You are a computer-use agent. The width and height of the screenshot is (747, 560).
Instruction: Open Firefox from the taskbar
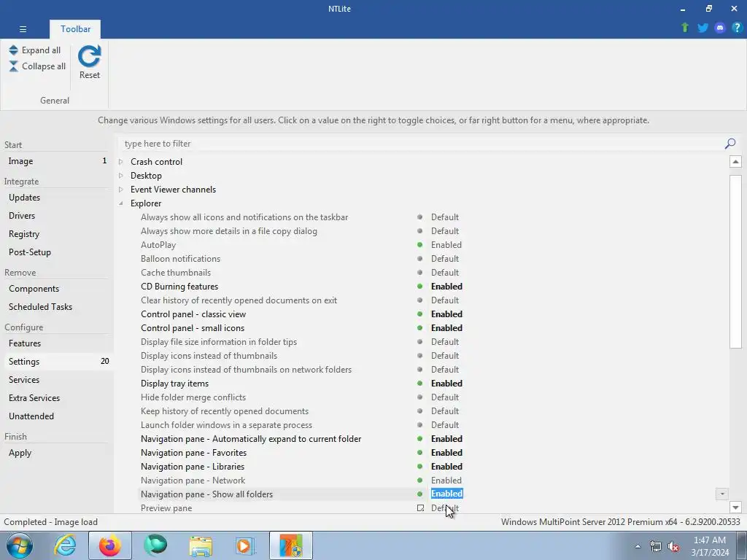(x=110, y=545)
